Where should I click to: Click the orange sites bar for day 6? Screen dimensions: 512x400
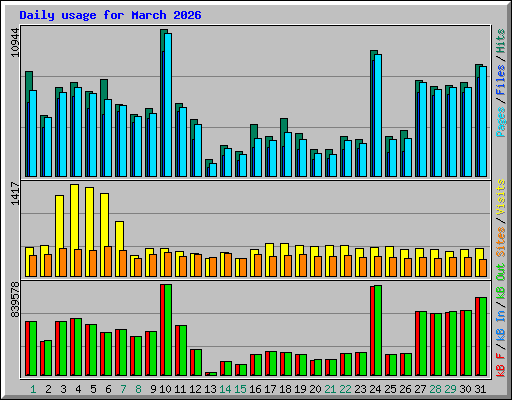click(x=108, y=261)
